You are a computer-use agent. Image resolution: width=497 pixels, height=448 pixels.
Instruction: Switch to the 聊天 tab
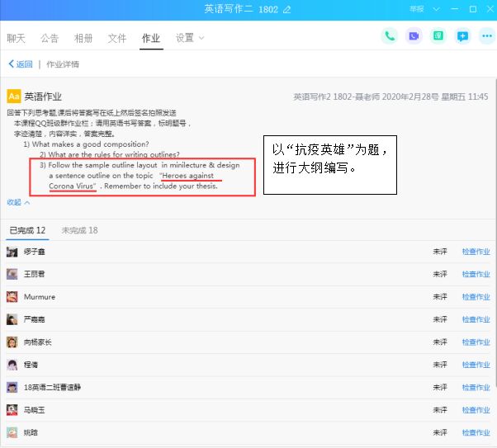tap(16, 38)
